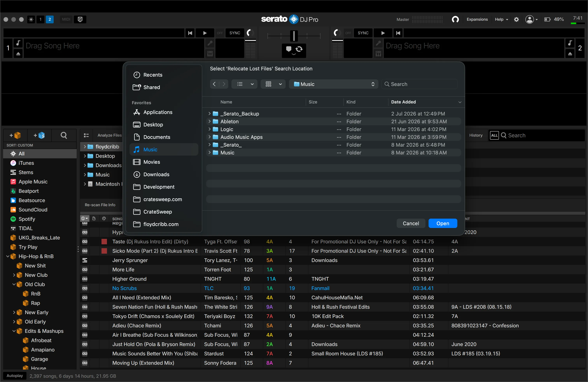Expand floydcribb folder in files panel
This screenshot has height=382, width=588.
[x=85, y=146]
